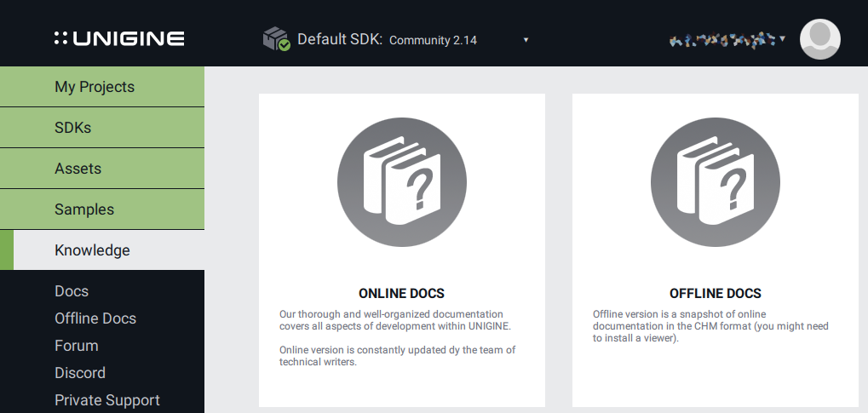Open the OFFLINE DOCS card title
The width and height of the screenshot is (868, 413).
click(x=715, y=294)
